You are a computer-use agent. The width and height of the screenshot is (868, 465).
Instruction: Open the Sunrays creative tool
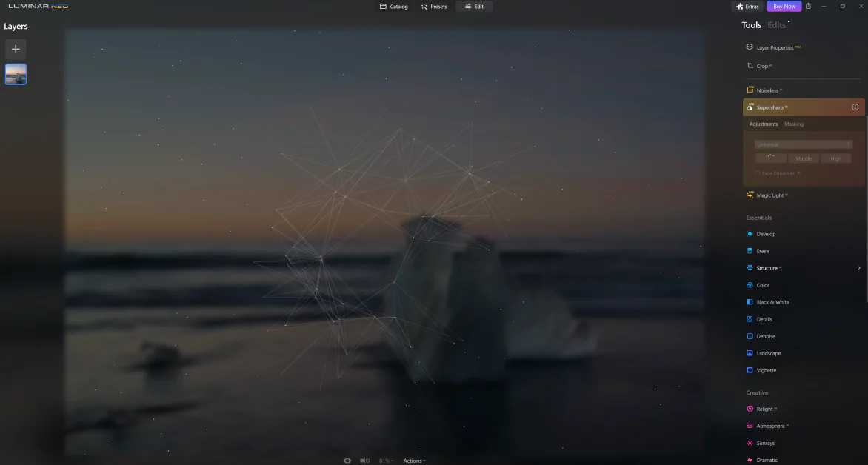click(767, 443)
